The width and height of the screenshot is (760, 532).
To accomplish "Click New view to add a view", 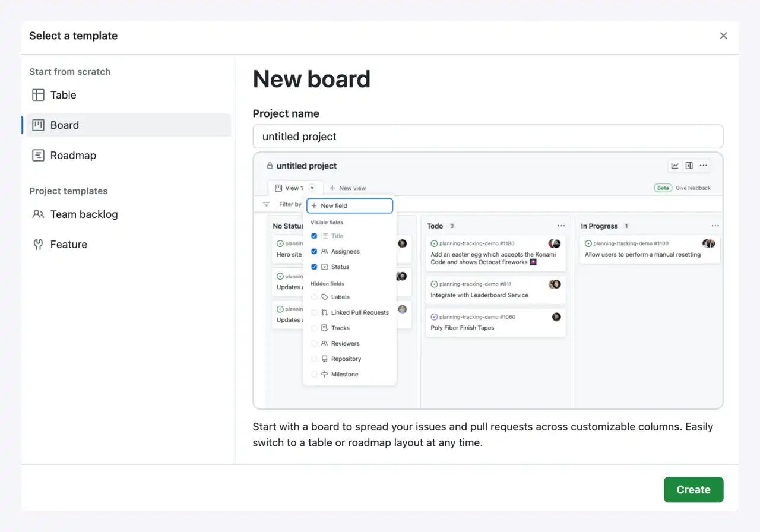I will (x=347, y=188).
